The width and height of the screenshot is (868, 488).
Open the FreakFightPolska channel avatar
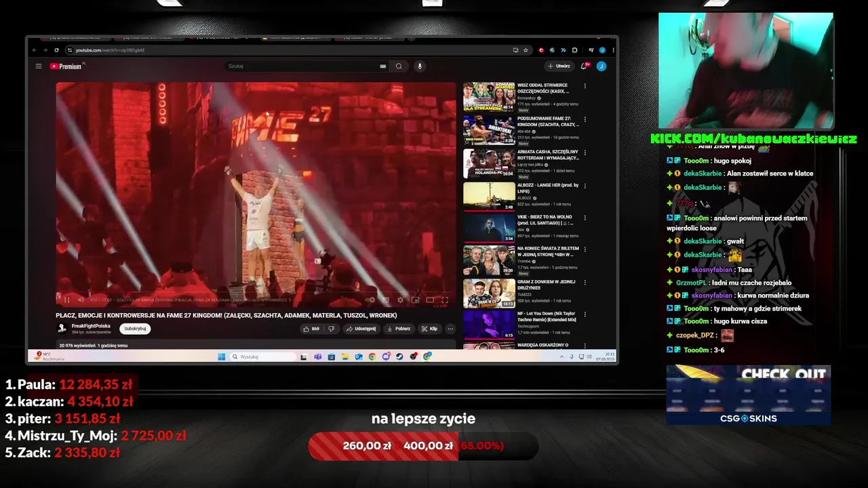tap(62, 329)
